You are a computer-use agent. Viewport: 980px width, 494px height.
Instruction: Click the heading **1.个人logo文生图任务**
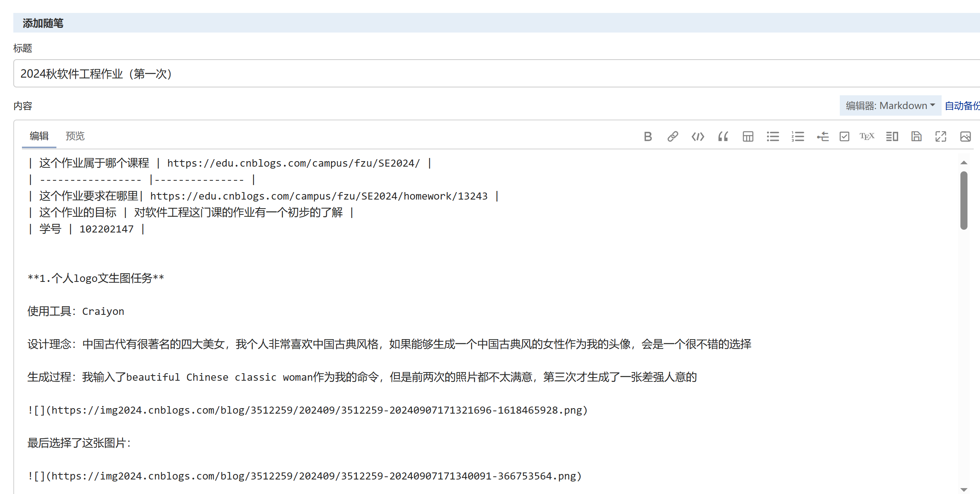click(96, 278)
